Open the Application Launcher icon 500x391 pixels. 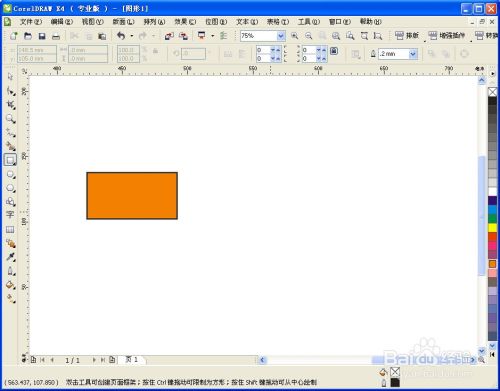point(202,36)
